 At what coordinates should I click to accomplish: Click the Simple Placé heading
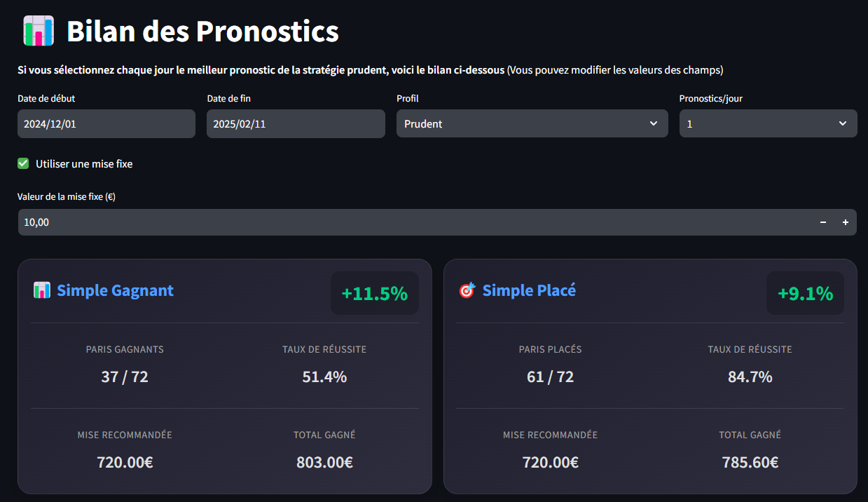point(529,290)
